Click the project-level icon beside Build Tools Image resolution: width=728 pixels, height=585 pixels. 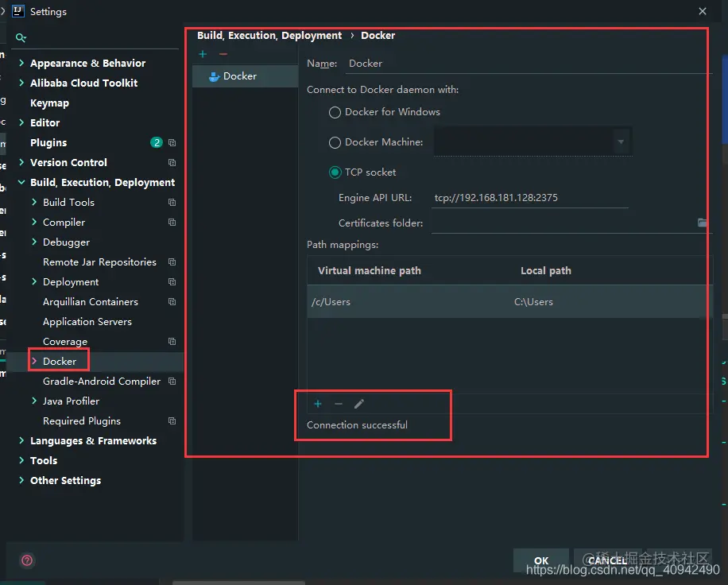(x=172, y=203)
